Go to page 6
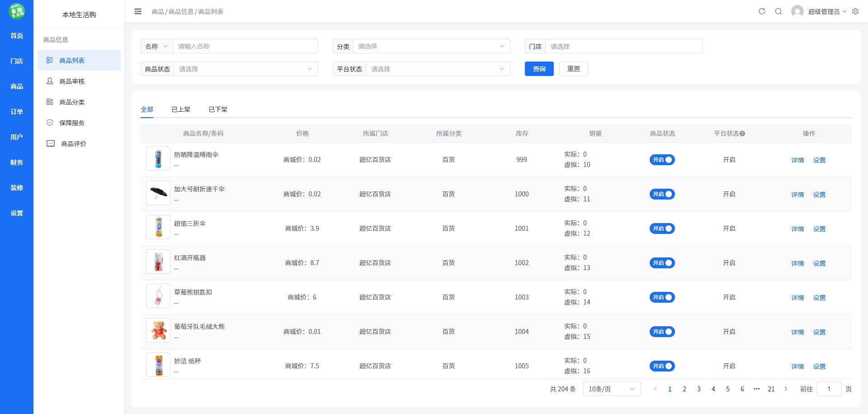 click(x=742, y=389)
